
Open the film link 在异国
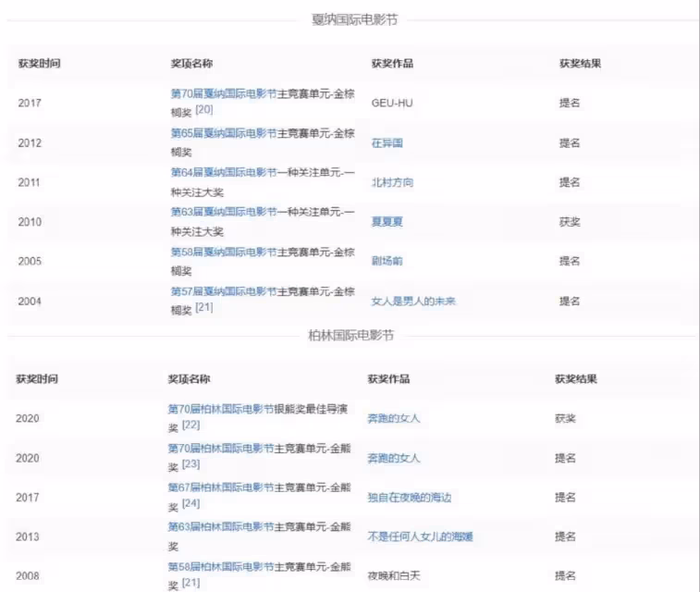pyautogui.click(x=387, y=142)
